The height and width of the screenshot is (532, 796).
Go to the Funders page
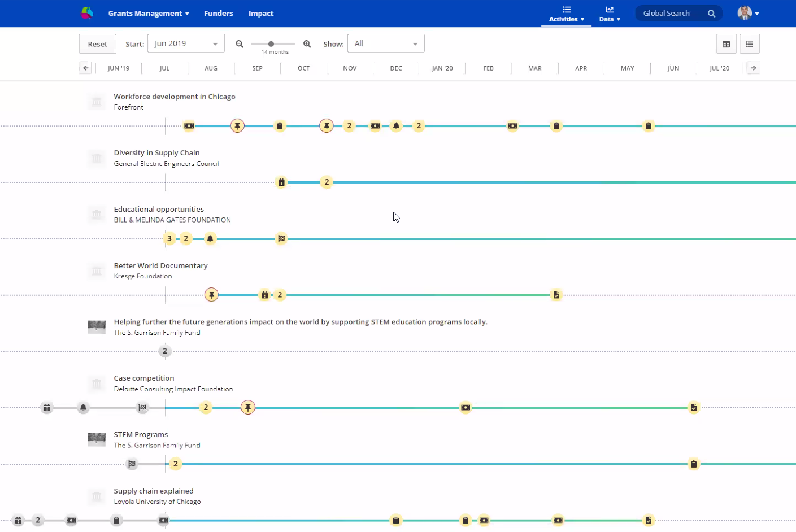pos(219,14)
